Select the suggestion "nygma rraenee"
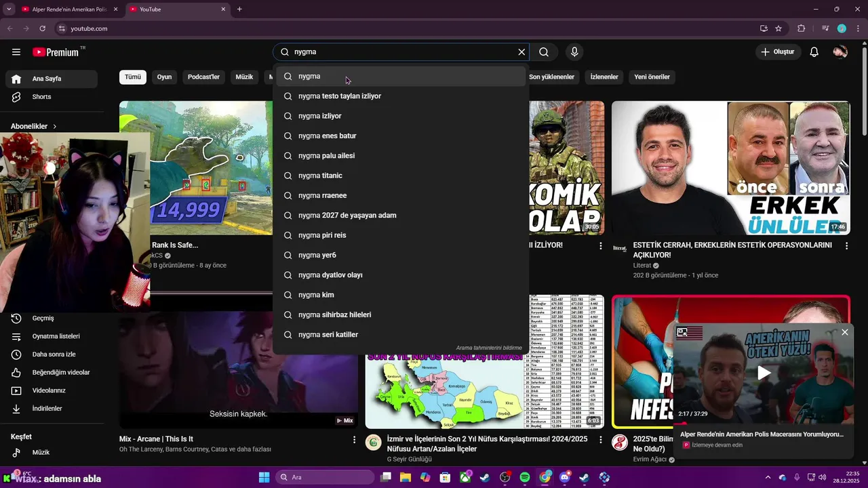The height and width of the screenshot is (488, 868). pyautogui.click(x=400, y=195)
